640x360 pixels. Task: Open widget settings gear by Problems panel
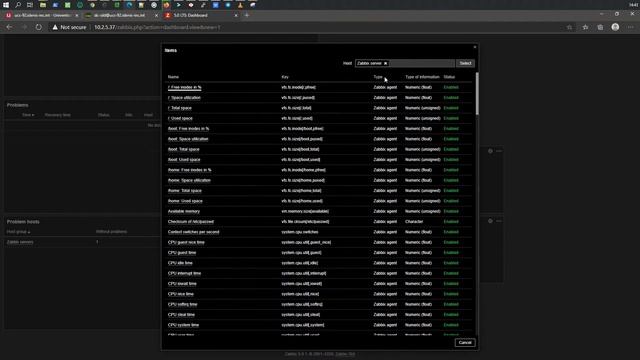(x=490, y=151)
